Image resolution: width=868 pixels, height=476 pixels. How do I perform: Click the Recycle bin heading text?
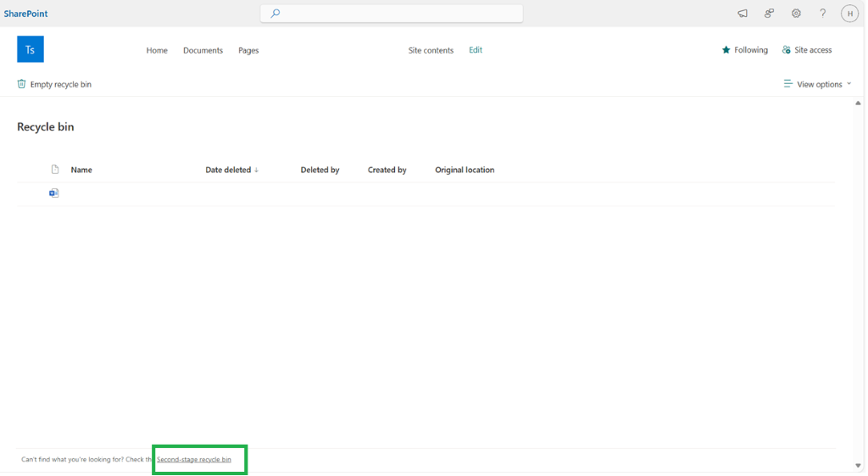pyautogui.click(x=46, y=127)
